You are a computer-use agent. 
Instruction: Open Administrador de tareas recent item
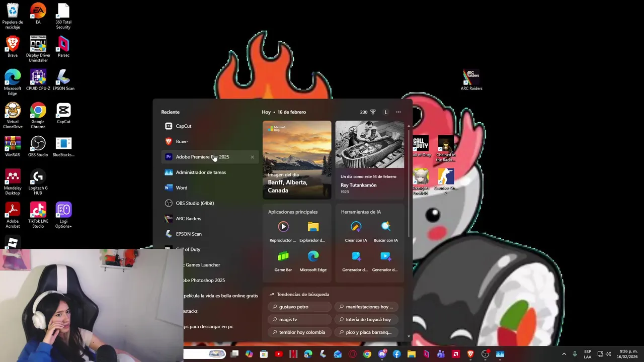point(210,172)
